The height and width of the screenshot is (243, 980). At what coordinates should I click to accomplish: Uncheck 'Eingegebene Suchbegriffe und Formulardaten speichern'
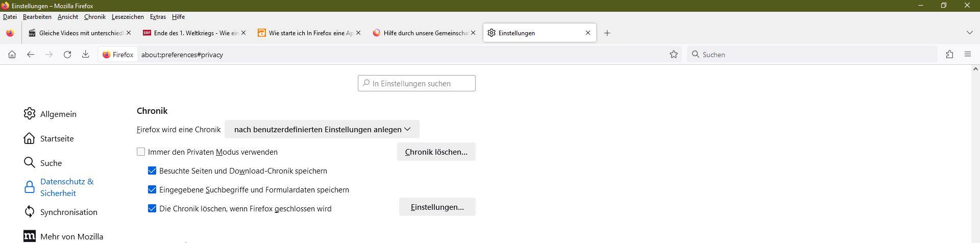coord(152,189)
